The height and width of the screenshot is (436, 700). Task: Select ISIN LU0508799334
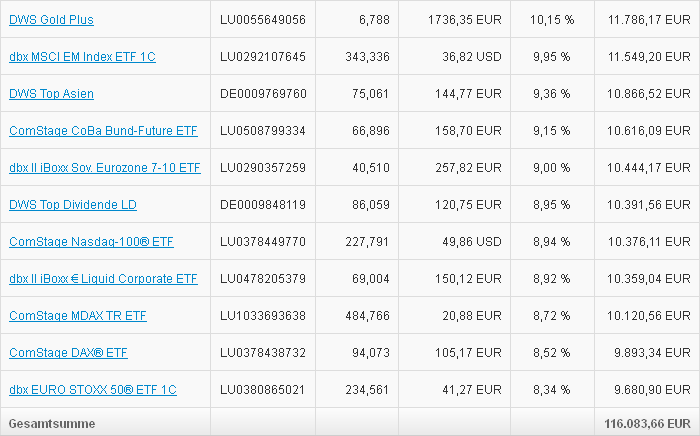(263, 131)
